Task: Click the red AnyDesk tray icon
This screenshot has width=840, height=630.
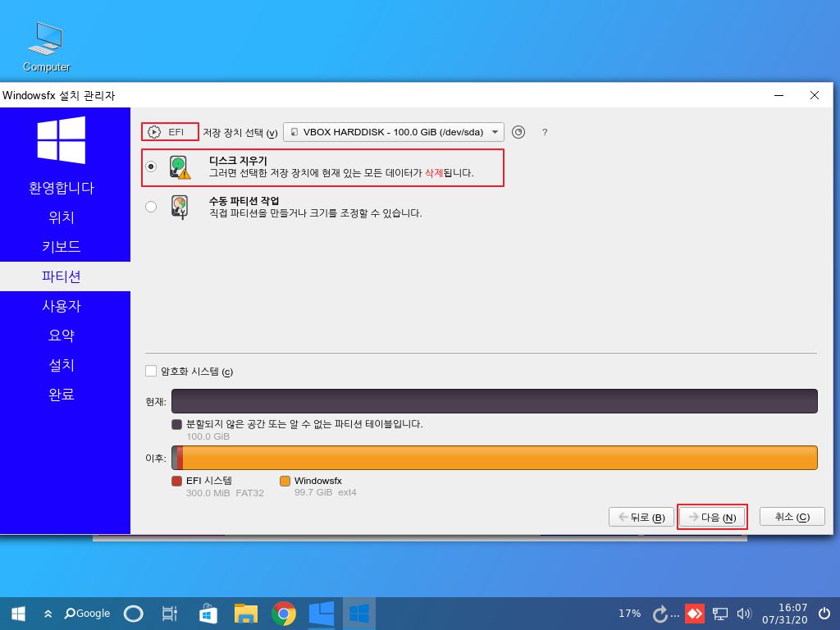Action: 695,614
